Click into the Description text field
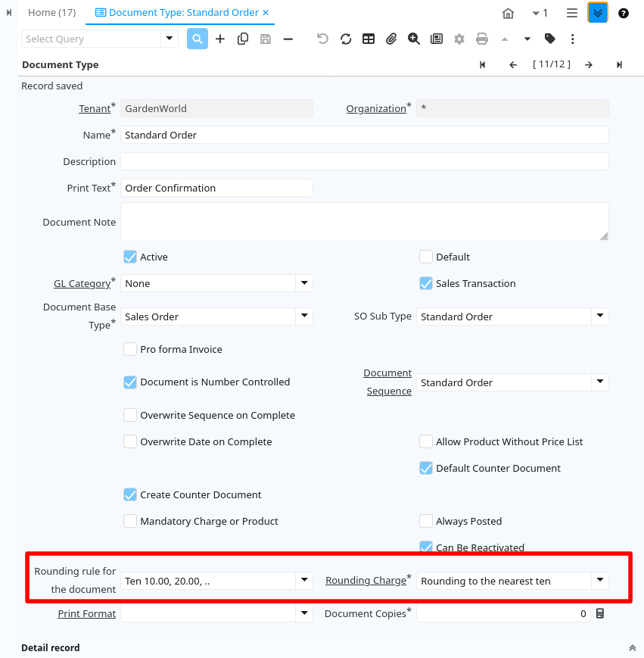The width and height of the screenshot is (644, 658). click(x=364, y=161)
